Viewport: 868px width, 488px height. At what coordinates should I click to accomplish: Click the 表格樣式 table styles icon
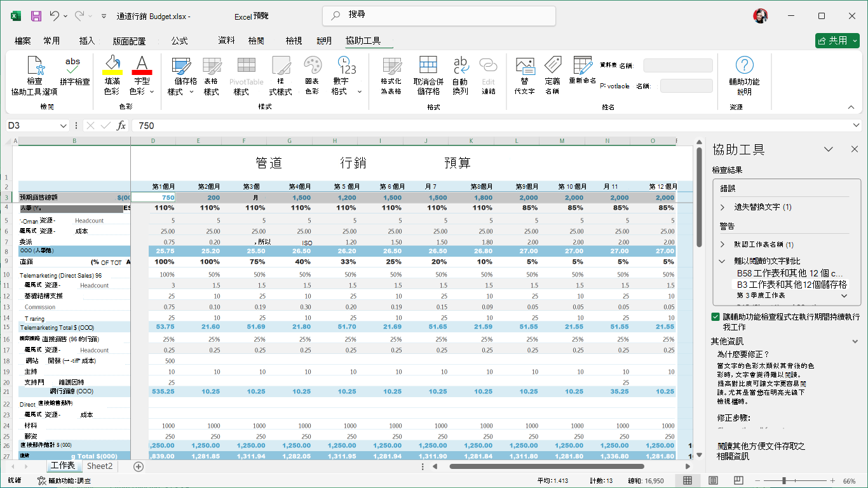coord(212,65)
